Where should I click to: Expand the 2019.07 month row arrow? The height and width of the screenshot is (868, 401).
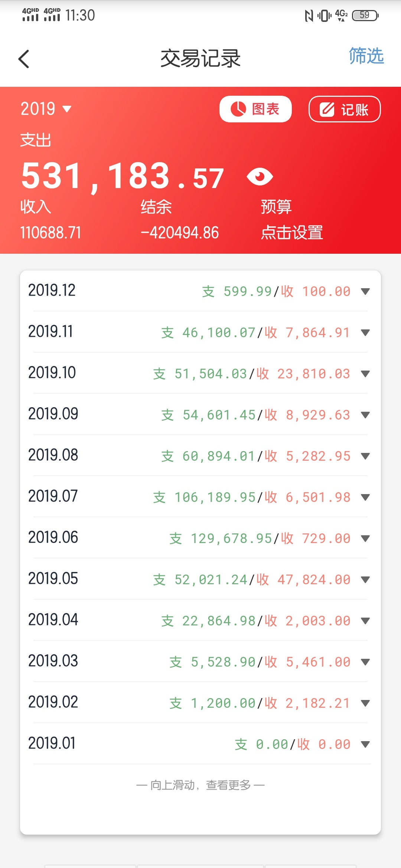(365, 497)
